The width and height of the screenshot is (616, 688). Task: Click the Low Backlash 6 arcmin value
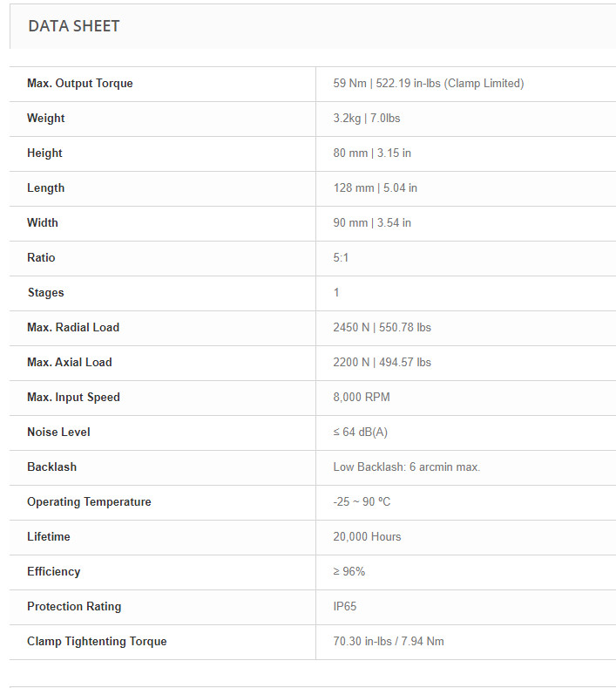tap(406, 467)
